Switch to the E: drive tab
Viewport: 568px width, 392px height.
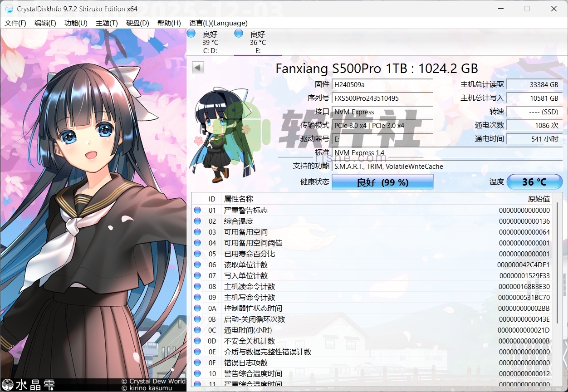coord(257,42)
